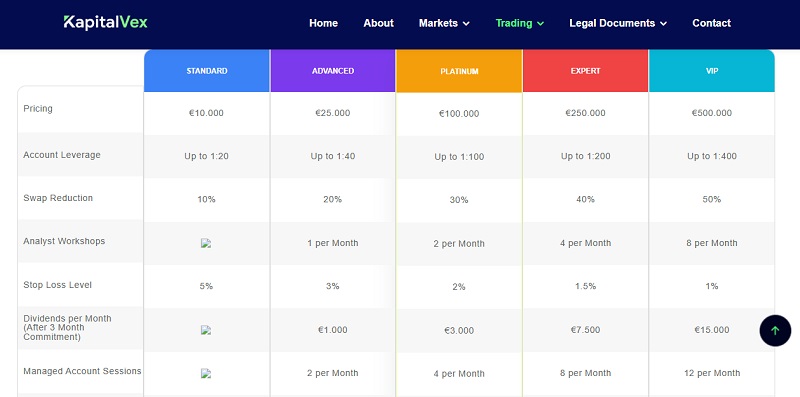Image resolution: width=800 pixels, height=397 pixels.
Task: Click VIP's 8 per Month workshops value
Action: [712, 243]
